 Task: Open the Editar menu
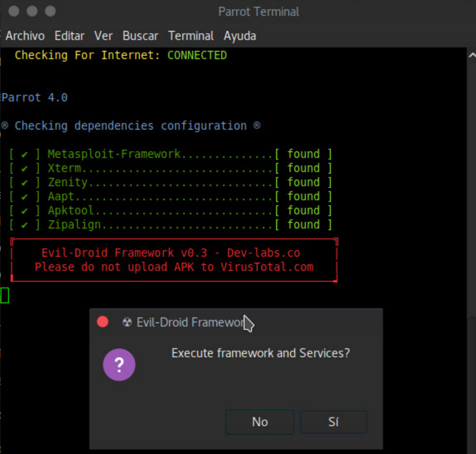coord(69,36)
